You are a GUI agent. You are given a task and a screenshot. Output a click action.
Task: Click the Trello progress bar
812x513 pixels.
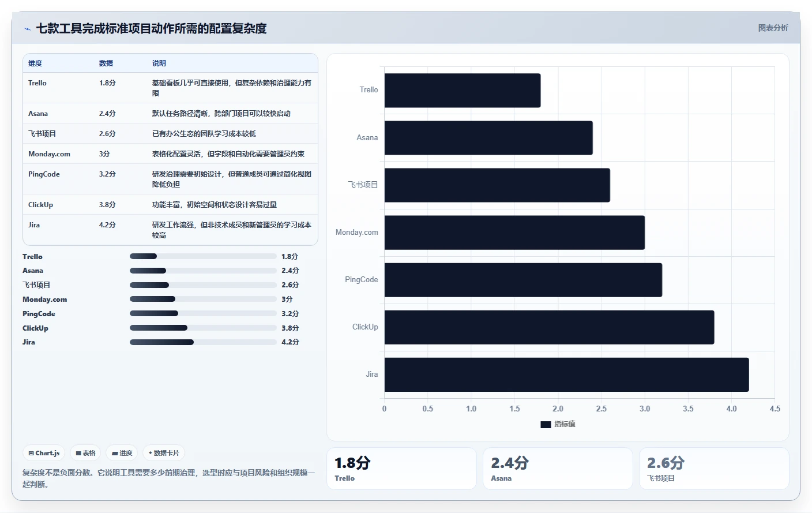(203, 256)
